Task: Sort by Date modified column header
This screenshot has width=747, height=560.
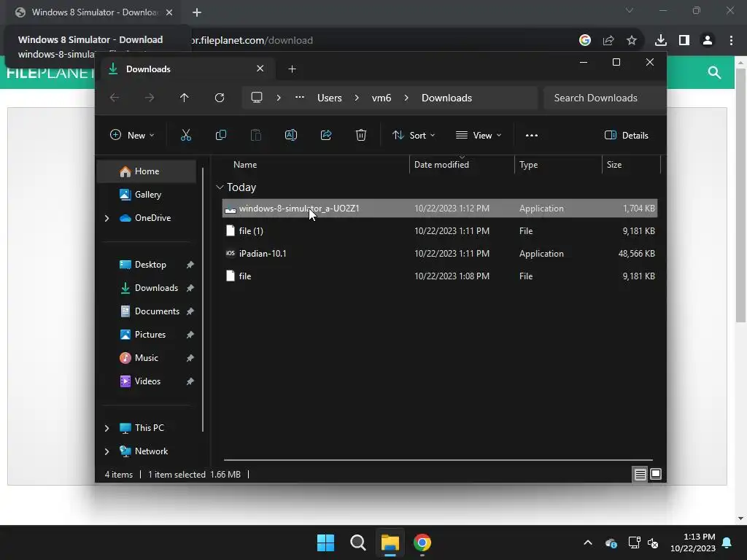Action: pyautogui.click(x=462, y=165)
